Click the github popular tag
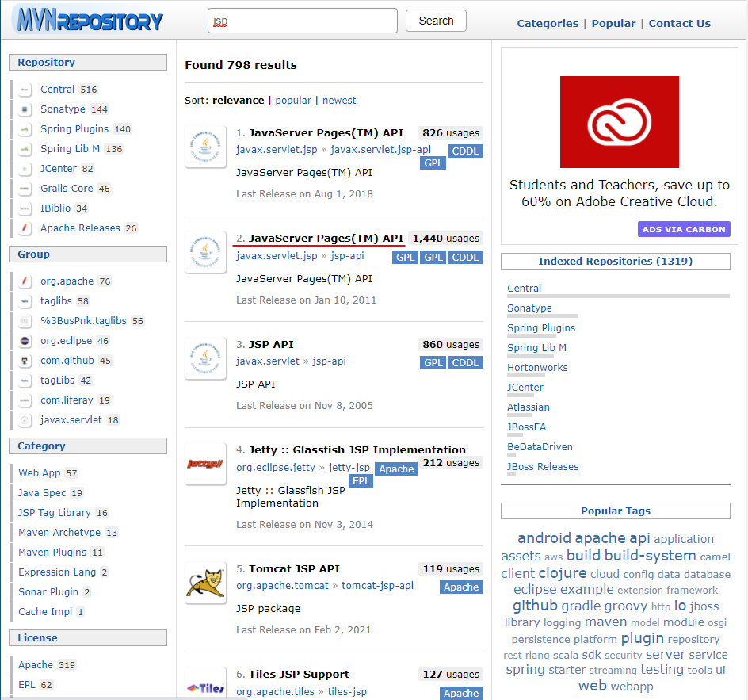This screenshot has width=748, height=700. pos(535,606)
